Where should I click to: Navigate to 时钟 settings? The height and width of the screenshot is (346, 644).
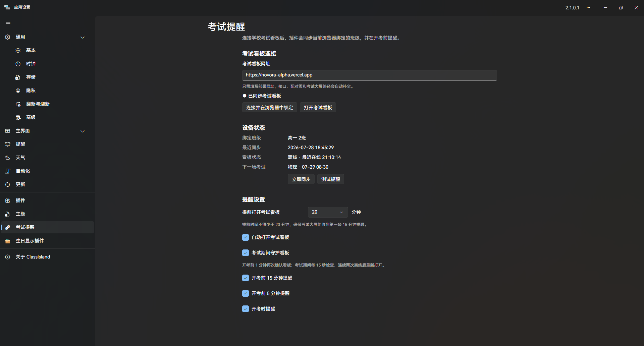48,64
